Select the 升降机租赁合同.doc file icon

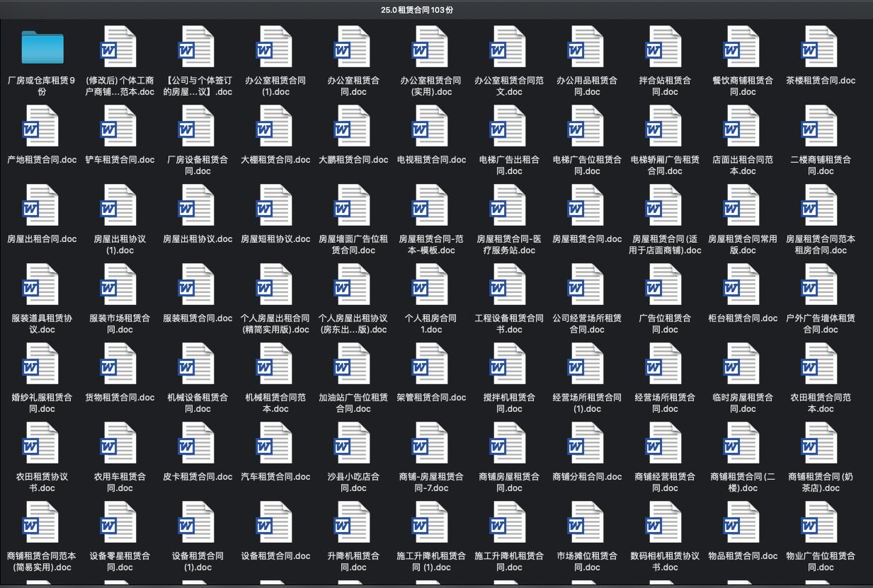click(353, 522)
